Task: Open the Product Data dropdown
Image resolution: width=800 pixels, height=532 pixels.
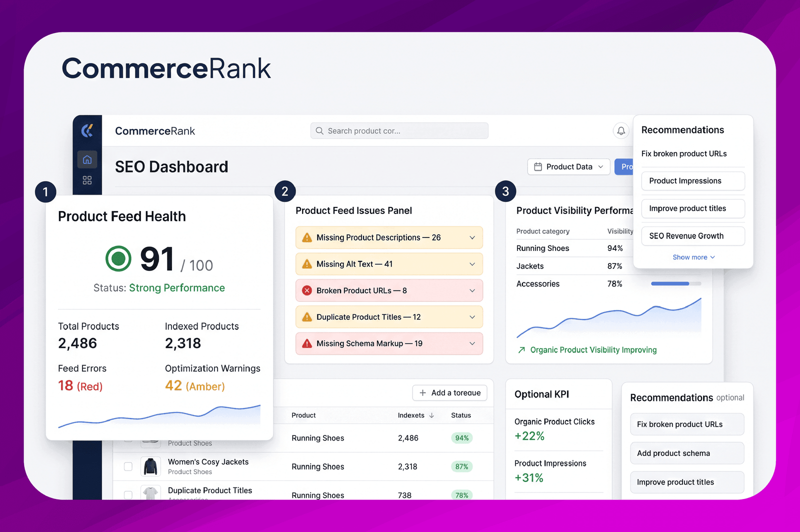Action: (568, 166)
